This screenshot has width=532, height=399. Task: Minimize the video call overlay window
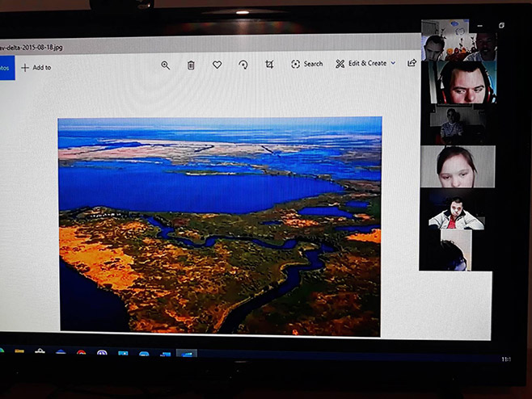(x=479, y=25)
